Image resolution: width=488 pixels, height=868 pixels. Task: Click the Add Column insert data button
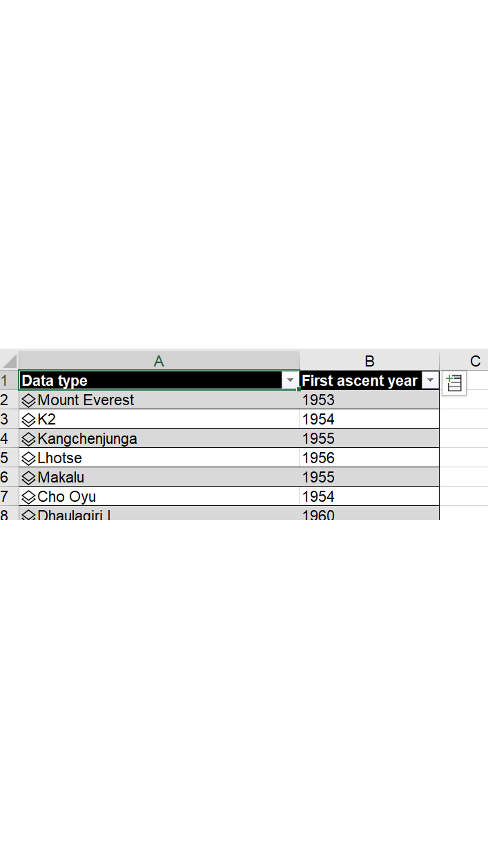click(x=454, y=383)
